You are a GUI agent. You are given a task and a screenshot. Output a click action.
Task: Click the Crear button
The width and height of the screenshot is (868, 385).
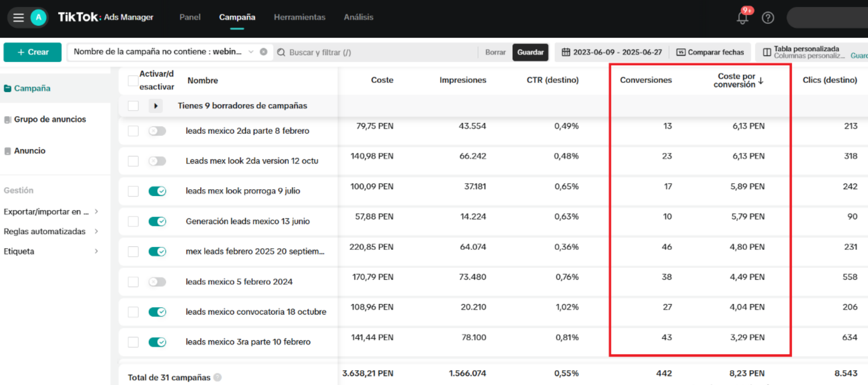click(33, 52)
